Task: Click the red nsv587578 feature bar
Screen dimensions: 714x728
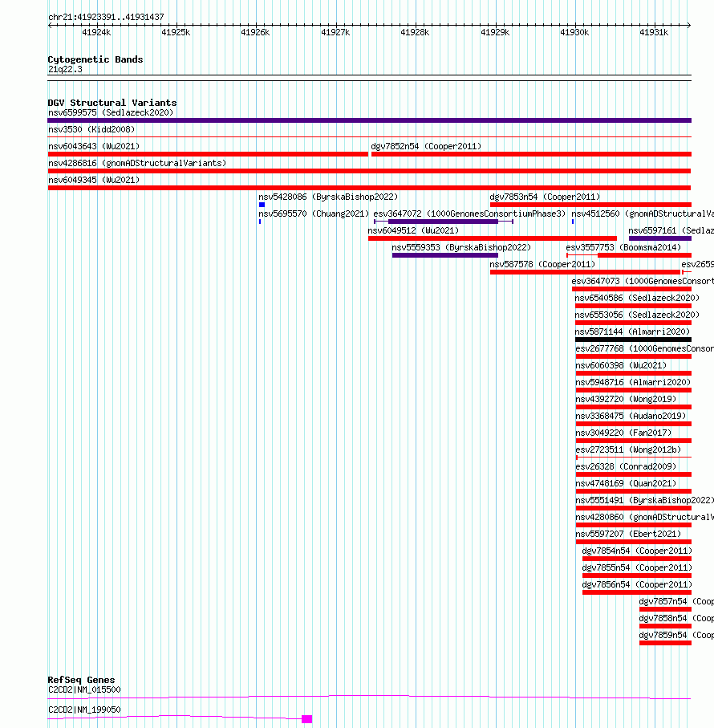Action: 585,272
